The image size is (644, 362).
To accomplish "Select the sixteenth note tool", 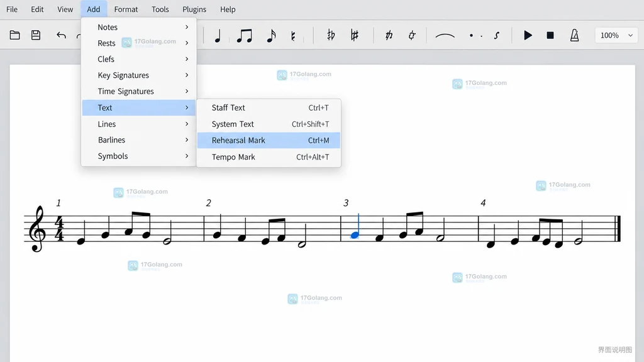I will tap(271, 36).
